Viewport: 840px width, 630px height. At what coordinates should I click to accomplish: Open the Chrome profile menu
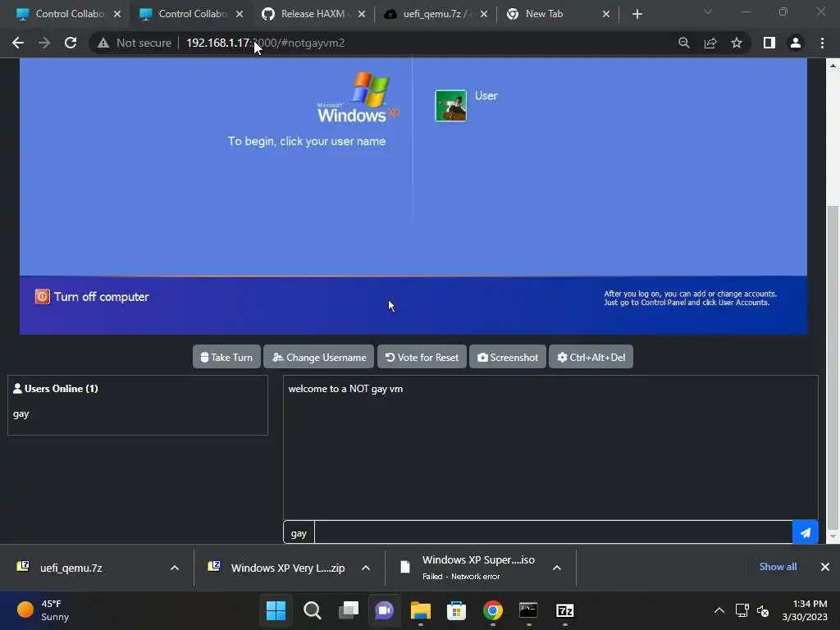(796, 43)
